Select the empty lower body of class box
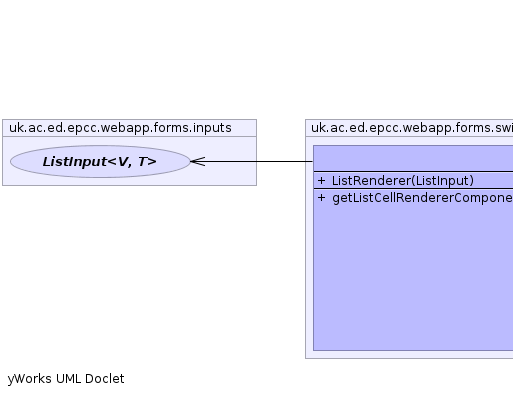 point(413,278)
